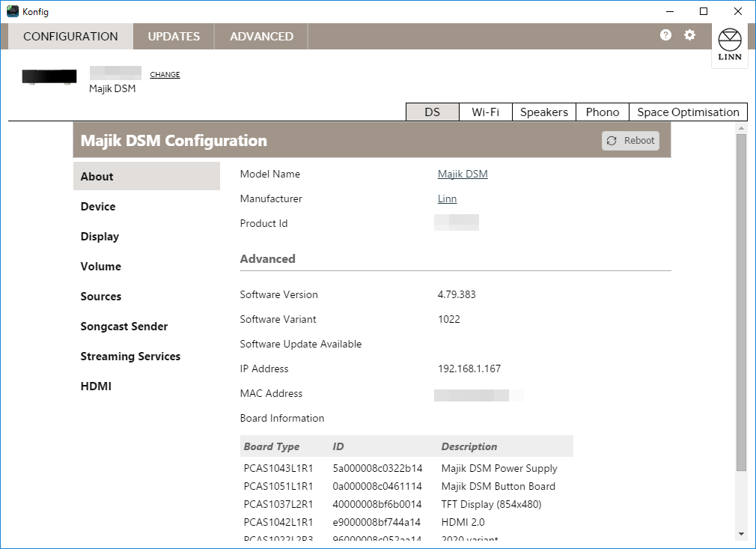
Task: Select the Phono section tab
Action: 603,112
